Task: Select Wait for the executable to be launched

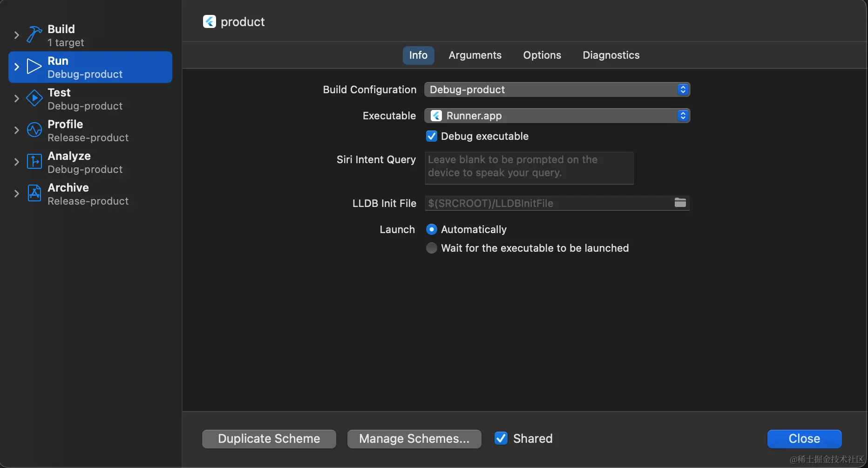Action: [432, 248]
